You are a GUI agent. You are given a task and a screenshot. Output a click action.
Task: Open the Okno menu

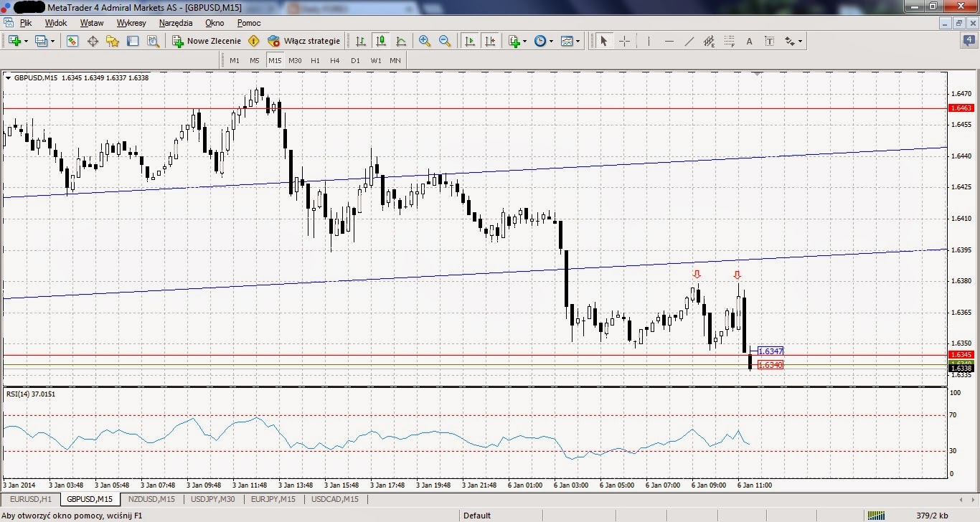tap(215, 23)
